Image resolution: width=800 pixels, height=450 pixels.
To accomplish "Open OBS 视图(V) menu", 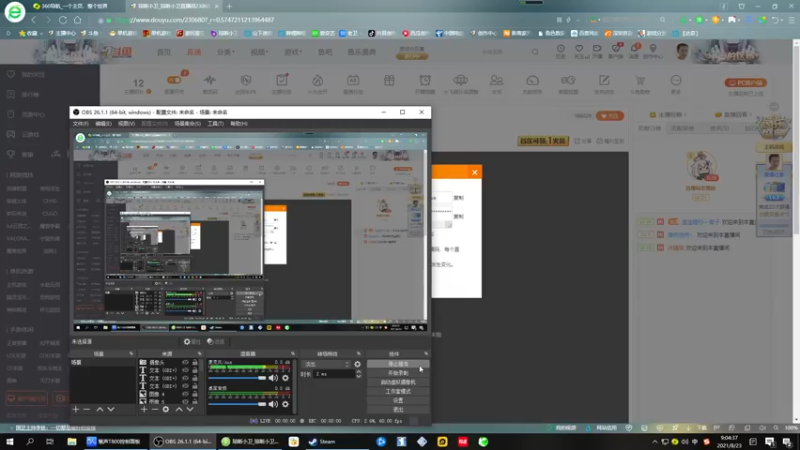I will click(127, 123).
